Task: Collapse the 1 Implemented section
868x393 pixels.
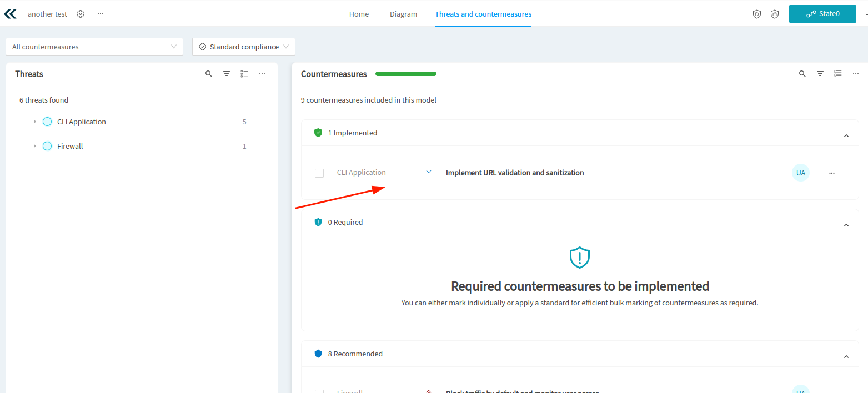Action: (846, 135)
